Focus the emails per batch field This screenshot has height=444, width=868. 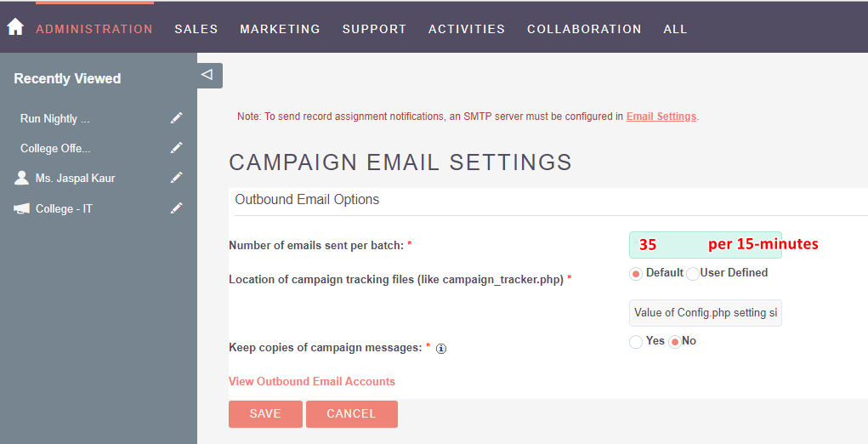point(706,245)
